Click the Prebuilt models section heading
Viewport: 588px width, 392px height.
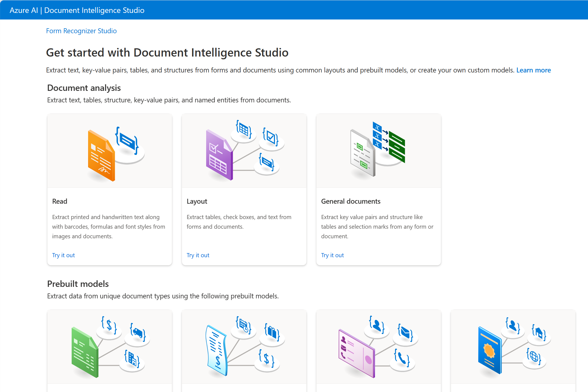[x=78, y=284]
